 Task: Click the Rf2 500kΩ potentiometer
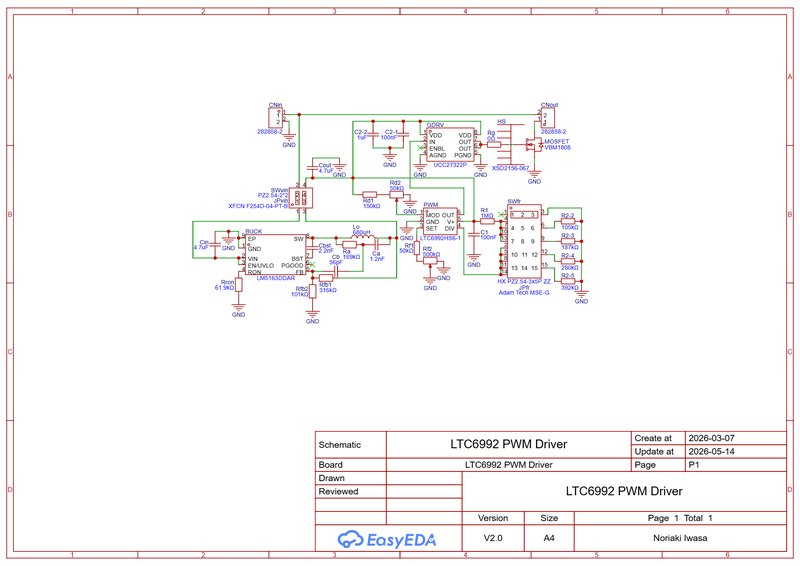pos(431,261)
